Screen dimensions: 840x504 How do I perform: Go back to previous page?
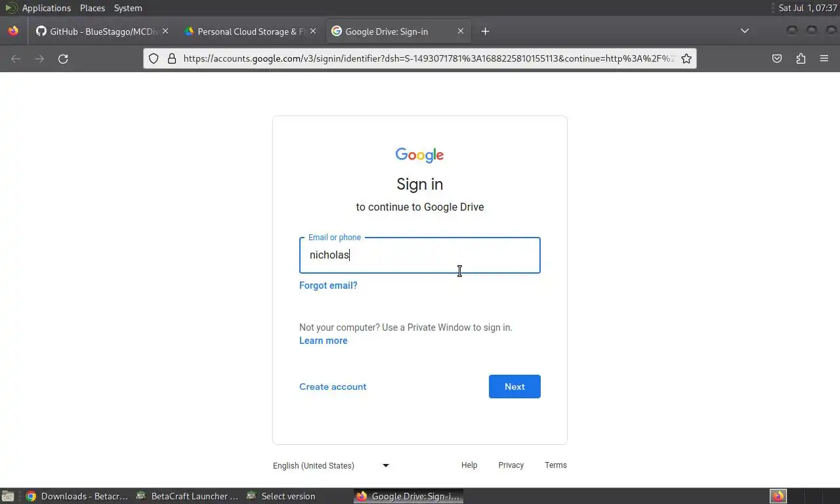point(16,58)
